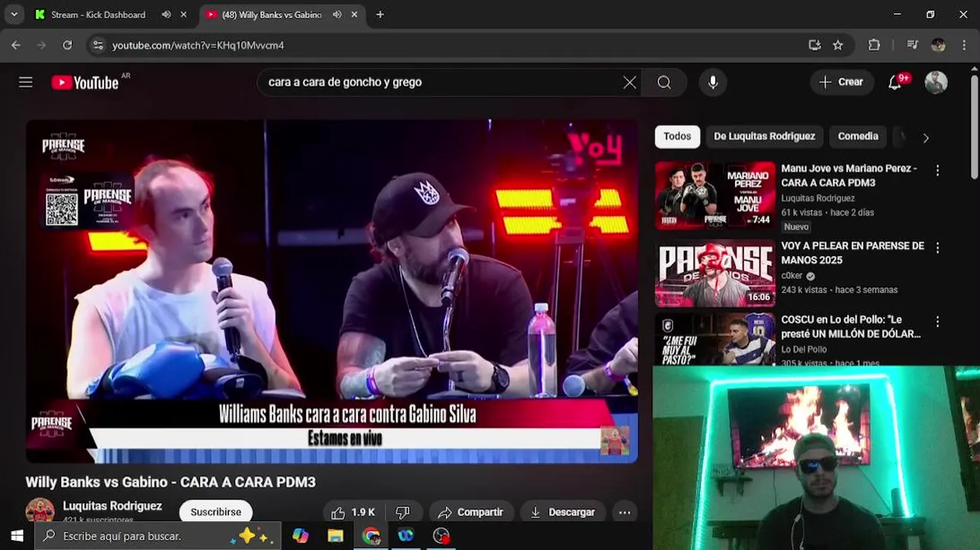Viewport: 980px width, 550px height.
Task: Select the Comedia filter chip
Action: tap(858, 137)
